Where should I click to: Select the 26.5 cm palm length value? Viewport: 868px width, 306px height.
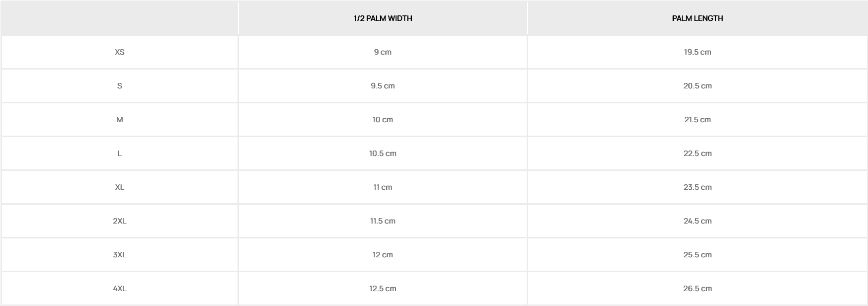pos(697,289)
